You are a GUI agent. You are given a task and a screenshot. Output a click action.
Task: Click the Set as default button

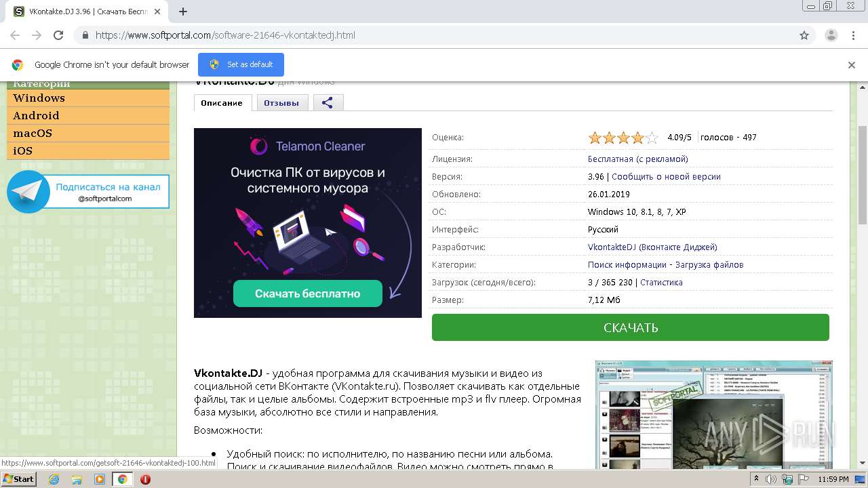(241, 64)
